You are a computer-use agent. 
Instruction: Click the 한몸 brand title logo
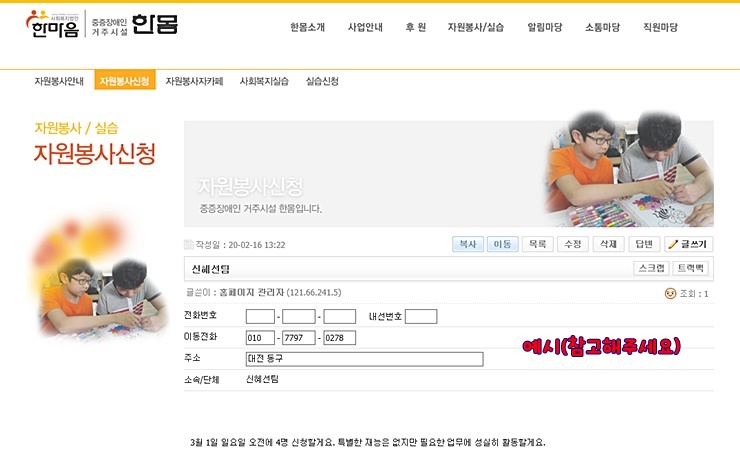pyautogui.click(x=155, y=24)
